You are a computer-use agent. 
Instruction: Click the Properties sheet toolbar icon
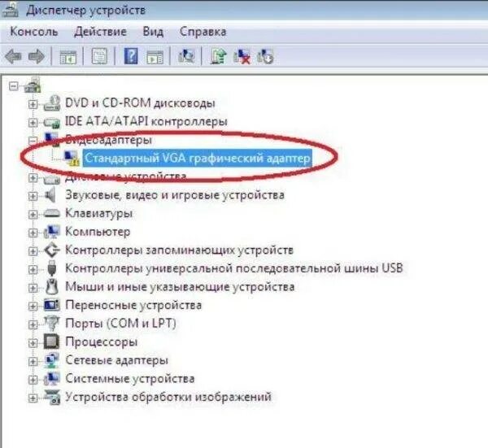tap(99, 56)
